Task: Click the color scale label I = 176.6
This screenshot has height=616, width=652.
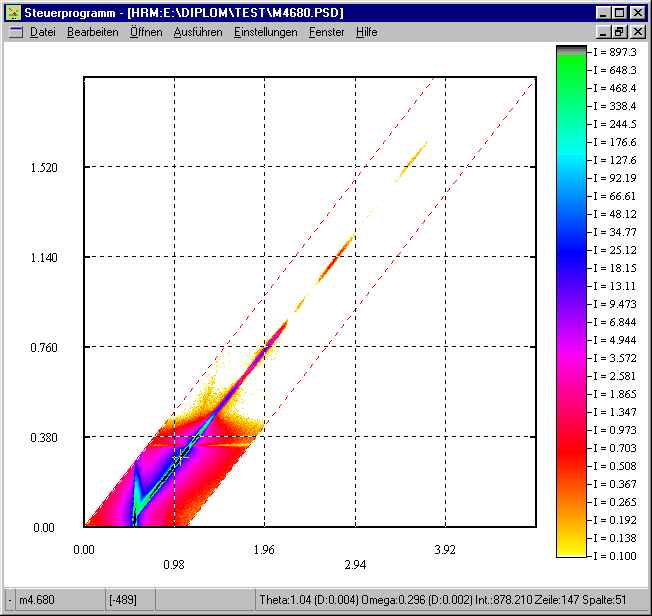Action: coord(615,142)
